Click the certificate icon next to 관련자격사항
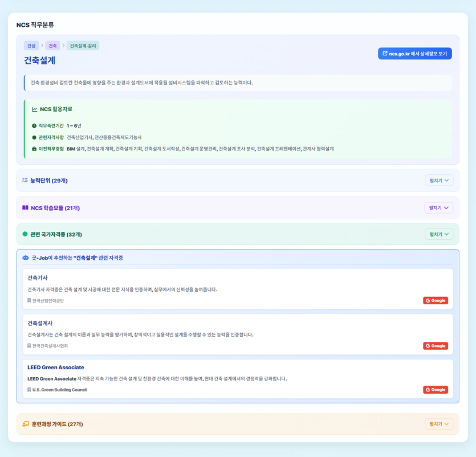 point(35,137)
